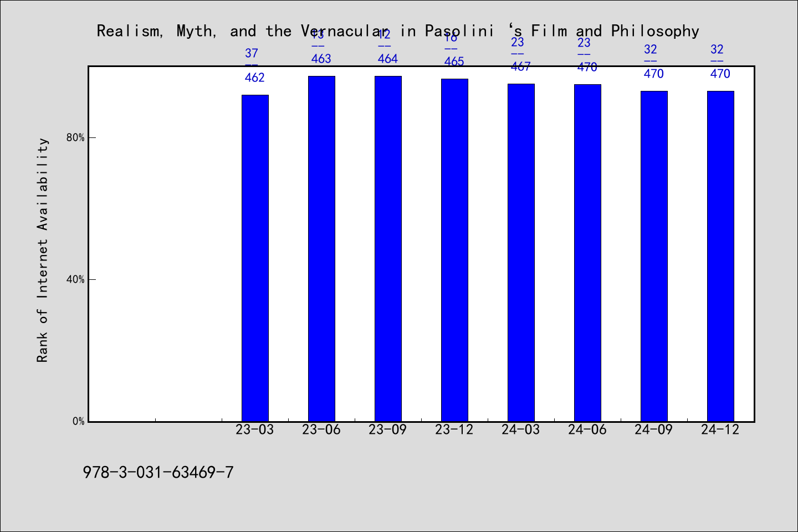Click the x-axis label 24-12
The width and height of the screenshot is (798, 532).
[x=720, y=429]
